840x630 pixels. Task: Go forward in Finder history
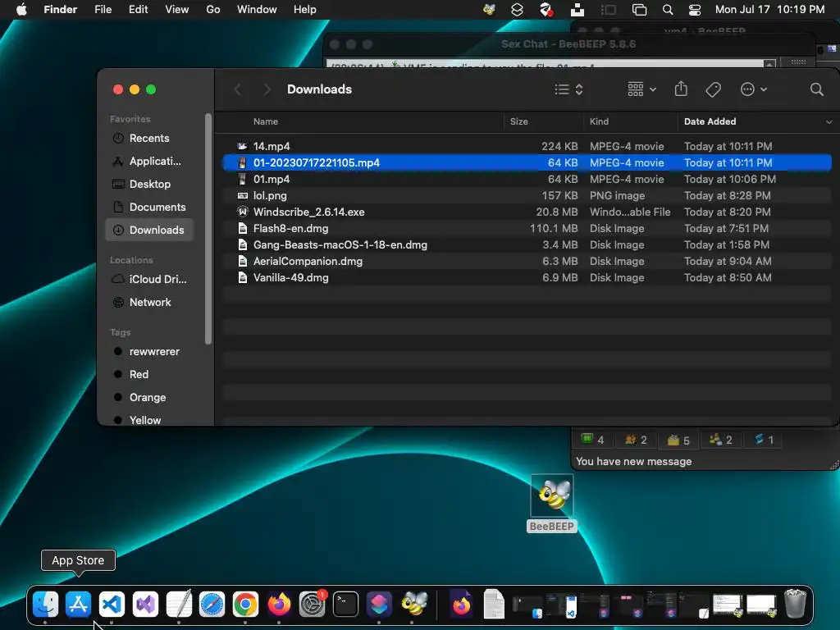pyautogui.click(x=267, y=89)
